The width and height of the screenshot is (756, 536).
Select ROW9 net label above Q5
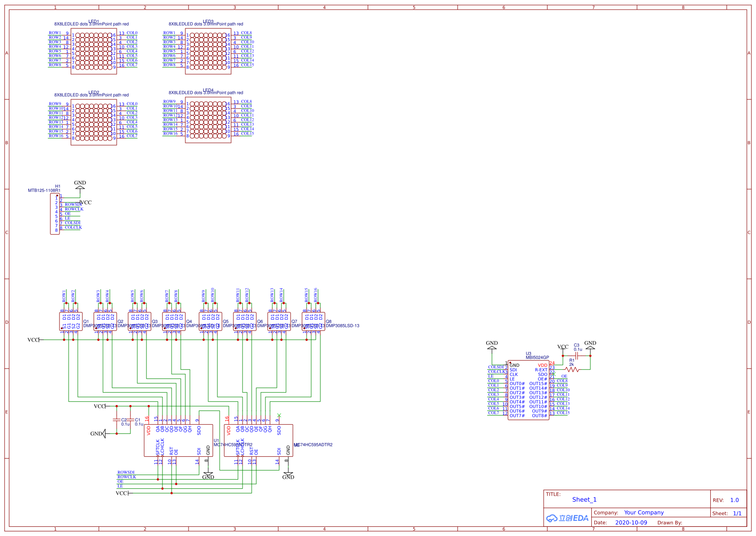tap(204, 296)
